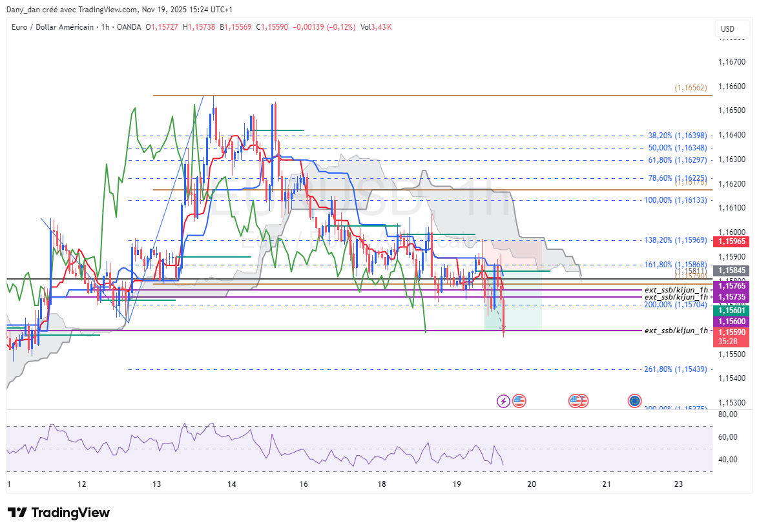Click the current price tag with countdown 35:28
Viewport: 759px width, 532px height.
(731, 337)
